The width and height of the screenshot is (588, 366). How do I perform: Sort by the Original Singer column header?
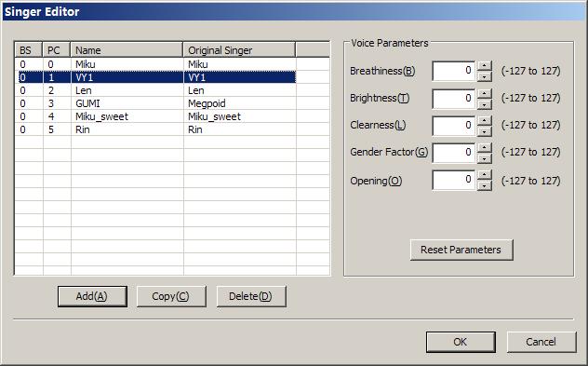click(x=239, y=50)
